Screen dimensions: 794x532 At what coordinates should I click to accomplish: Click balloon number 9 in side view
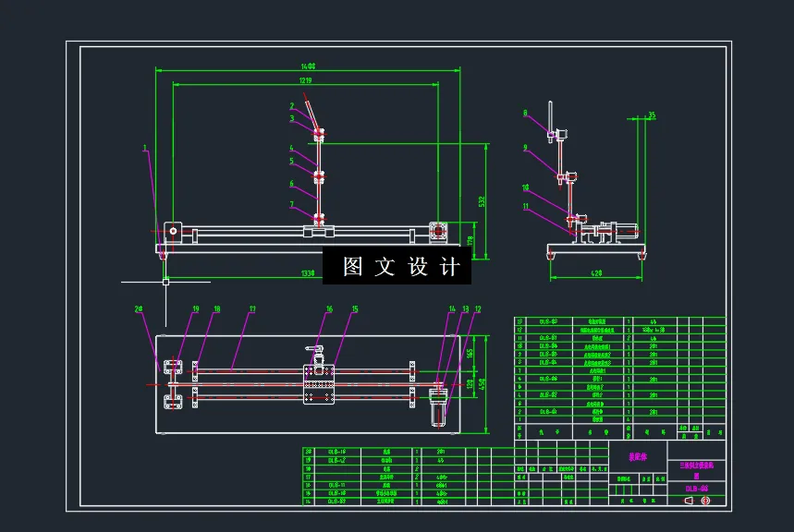tap(525, 148)
